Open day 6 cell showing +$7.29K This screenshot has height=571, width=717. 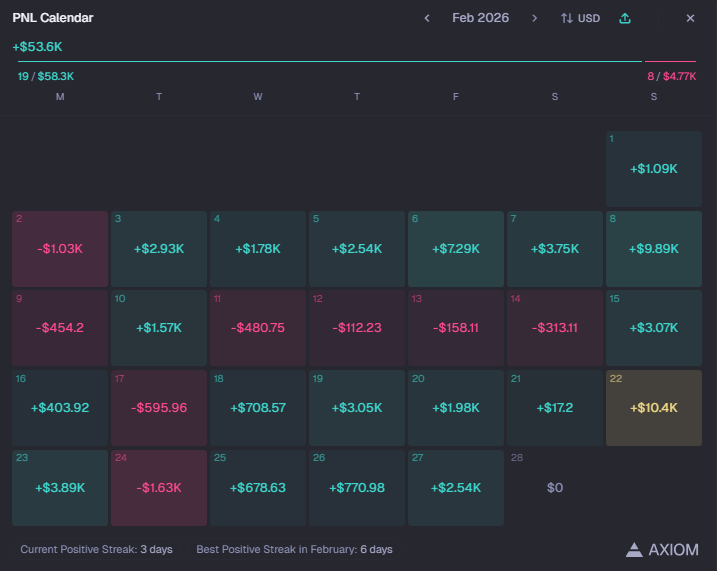(x=455, y=249)
